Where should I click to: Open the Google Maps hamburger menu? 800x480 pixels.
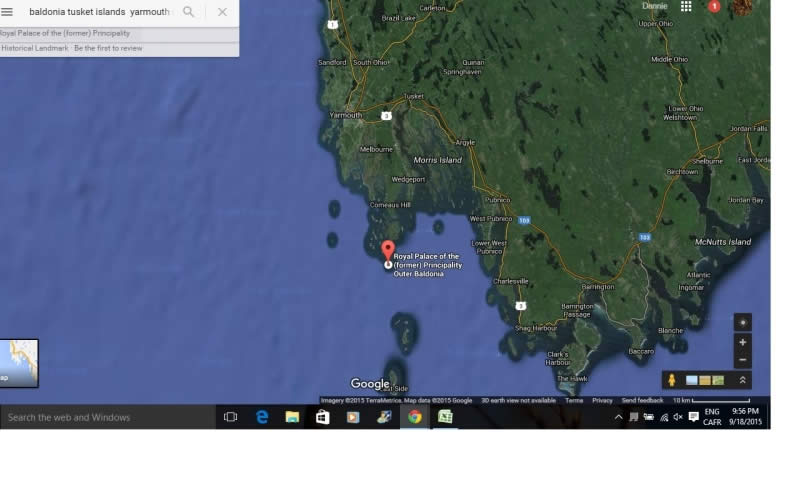[7, 12]
